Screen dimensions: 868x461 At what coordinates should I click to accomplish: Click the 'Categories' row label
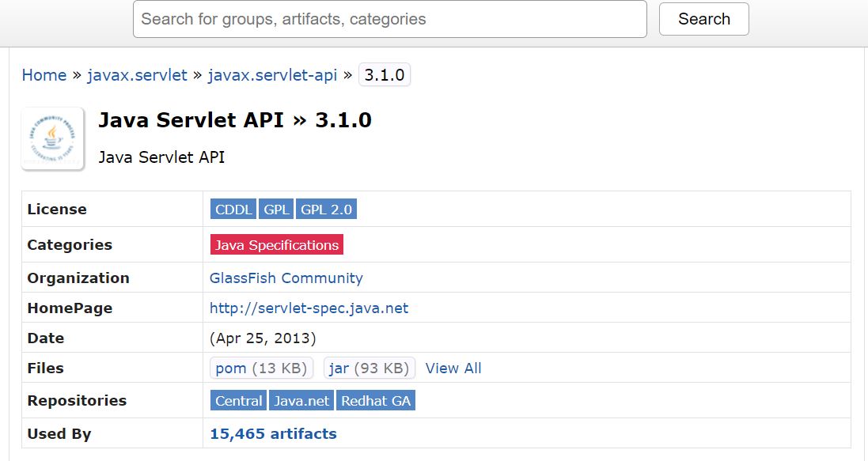pos(70,245)
